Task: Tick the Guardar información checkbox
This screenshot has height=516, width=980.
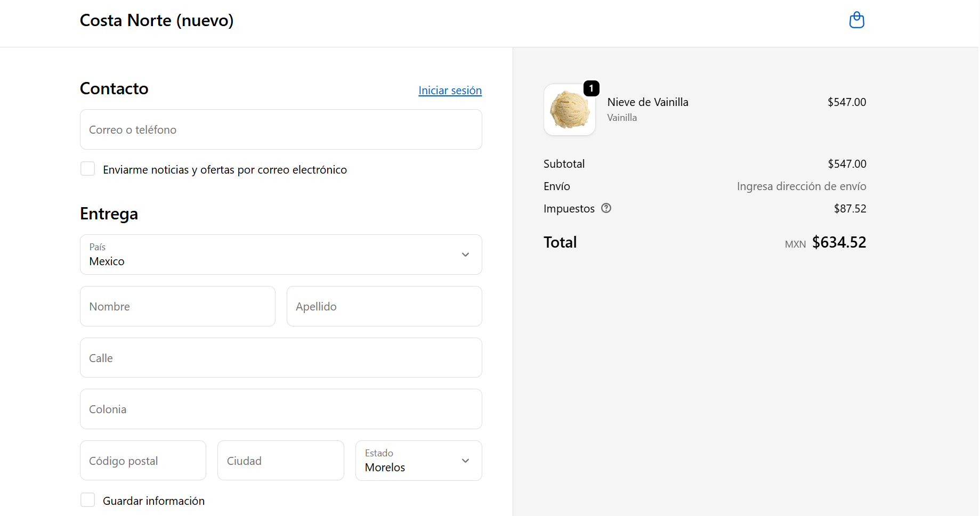Action: pyautogui.click(x=87, y=500)
